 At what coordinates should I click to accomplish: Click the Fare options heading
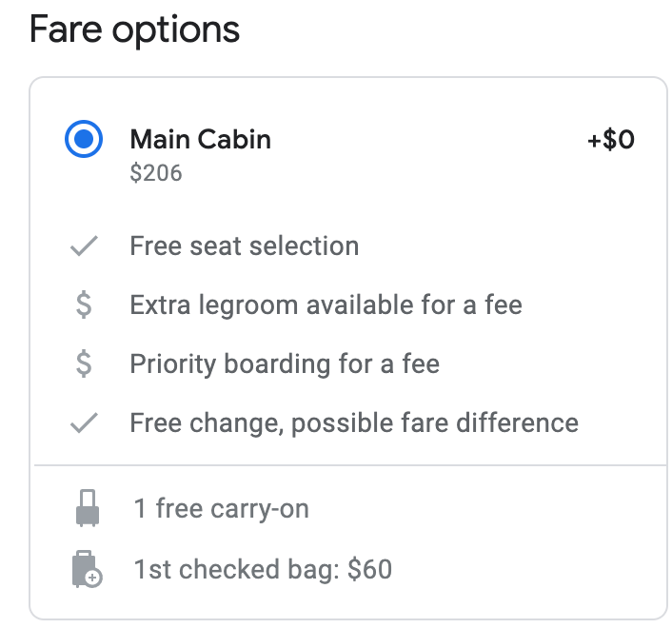(x=134, y=29)
